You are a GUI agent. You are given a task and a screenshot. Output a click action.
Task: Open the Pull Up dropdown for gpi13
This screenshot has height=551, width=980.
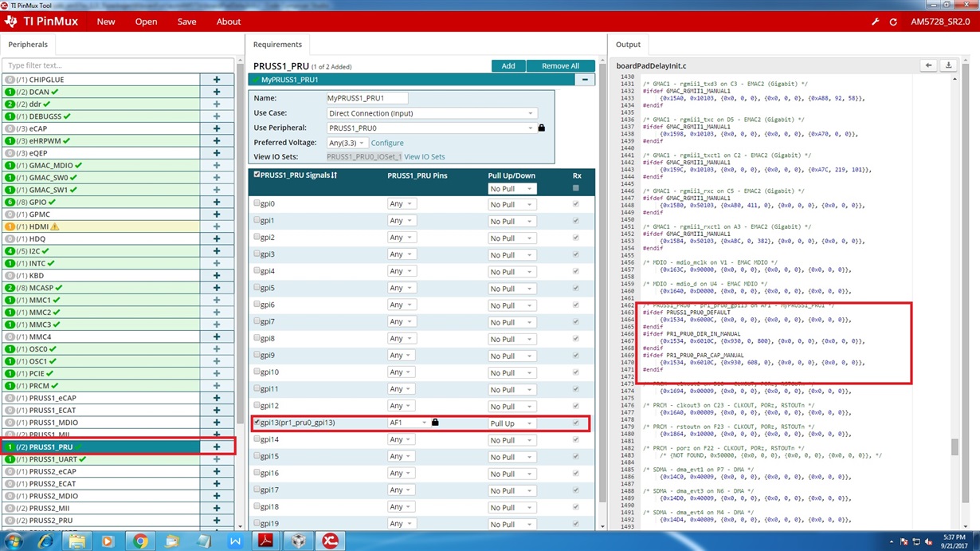pos(511,423)
